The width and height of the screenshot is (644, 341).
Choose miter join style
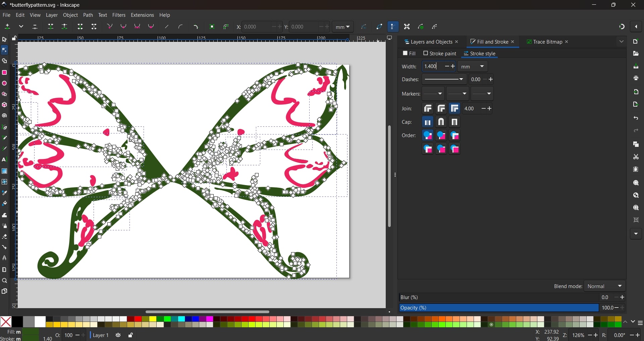(x=455, y=109)
